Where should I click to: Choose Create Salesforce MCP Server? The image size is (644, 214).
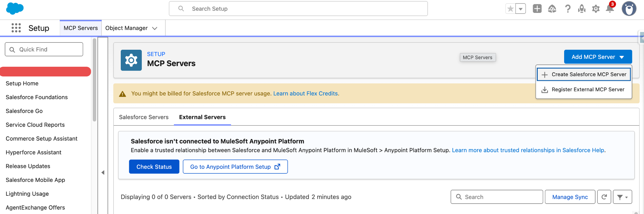coord(584,75)
